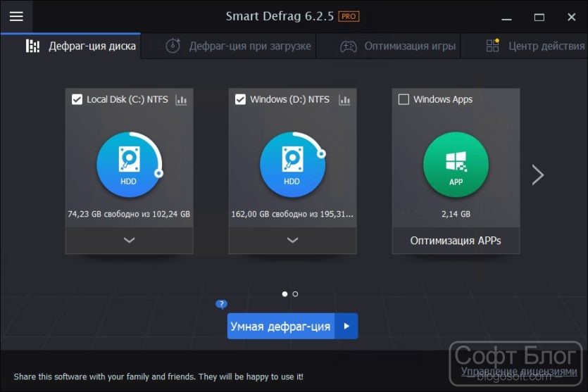
Task: Click the action center grid icon
Action: [x=493, y=45]
